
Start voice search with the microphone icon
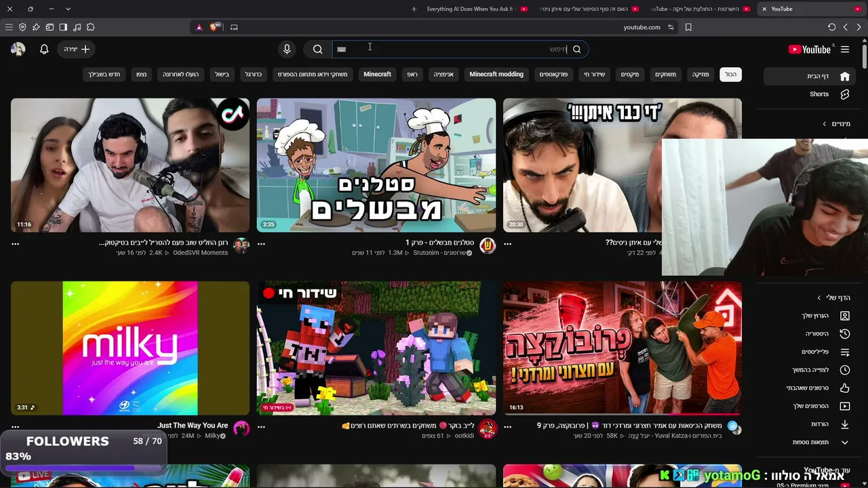287,49
